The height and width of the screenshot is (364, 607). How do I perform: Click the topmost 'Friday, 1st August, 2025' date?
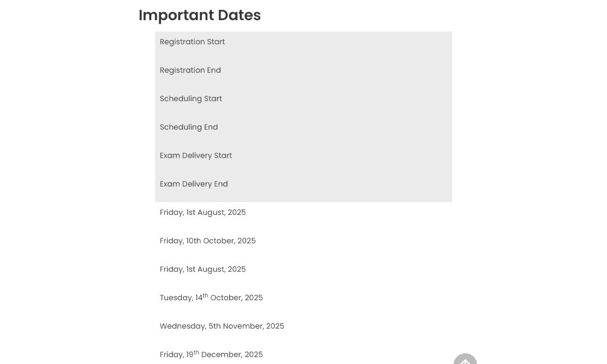tap(202, 212)
